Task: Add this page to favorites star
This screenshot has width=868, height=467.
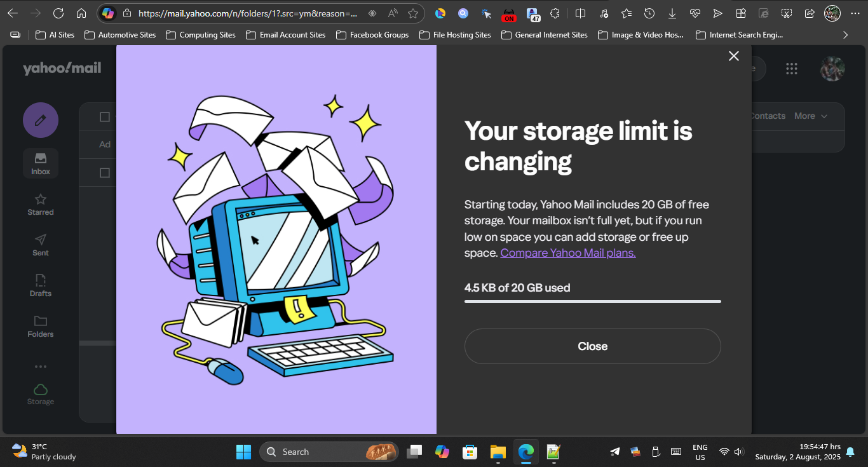Action: coord(413,13)
